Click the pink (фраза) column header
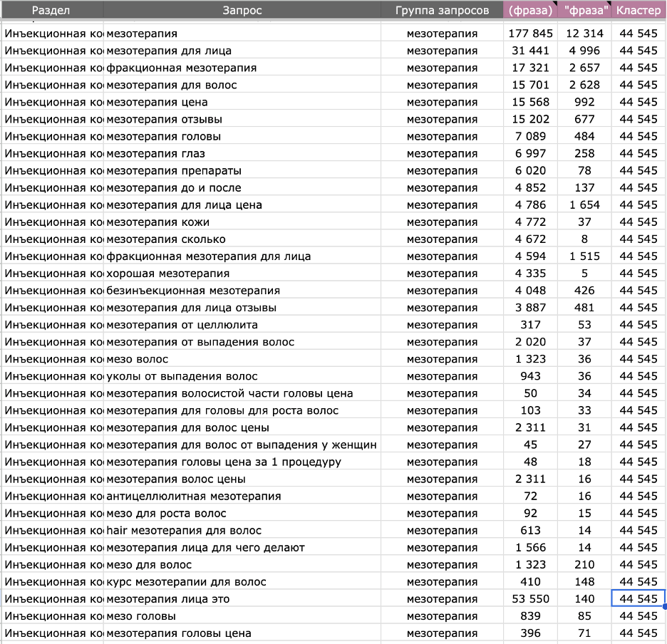 [530, 10]
